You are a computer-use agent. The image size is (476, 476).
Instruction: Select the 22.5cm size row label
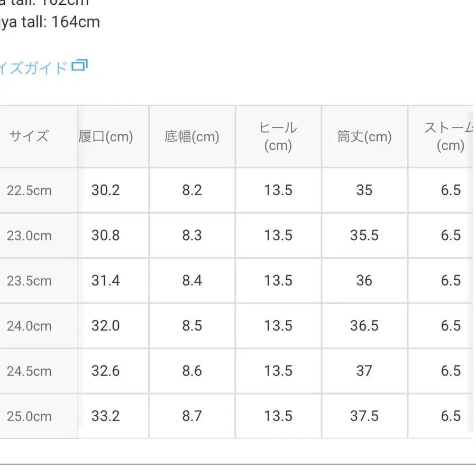pos(29,190)
